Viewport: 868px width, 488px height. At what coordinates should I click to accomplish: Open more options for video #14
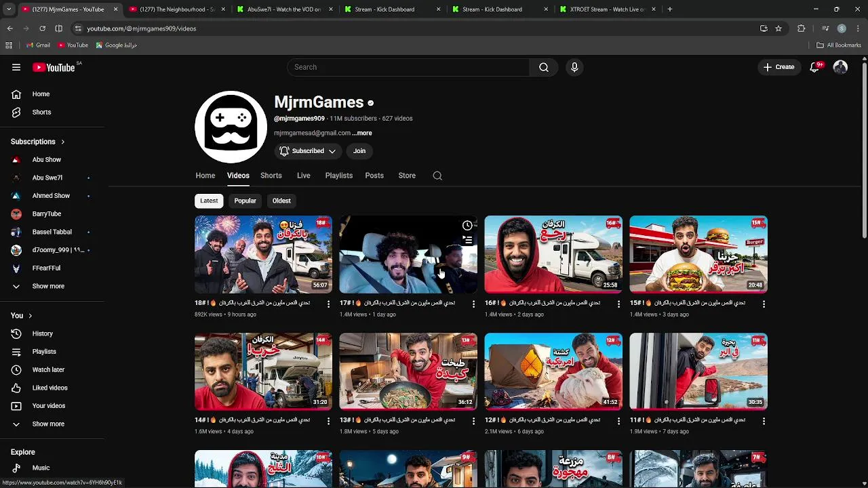tap(328, 422)
